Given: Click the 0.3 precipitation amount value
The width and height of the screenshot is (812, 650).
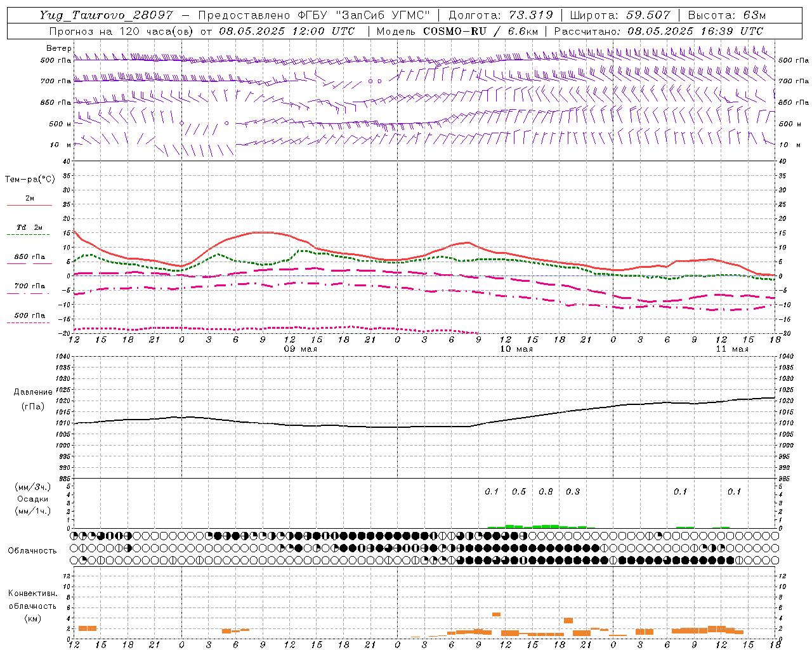Looking at the screenshot, I should pyautogui.click(x=572, y=491).
